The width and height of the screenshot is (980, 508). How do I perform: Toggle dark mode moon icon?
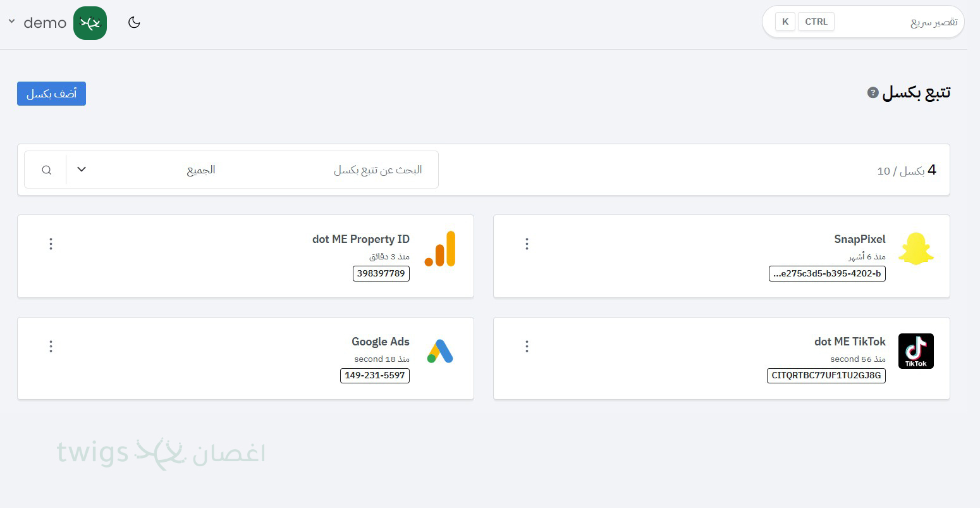pyautogui.click(x=134, y=23)
